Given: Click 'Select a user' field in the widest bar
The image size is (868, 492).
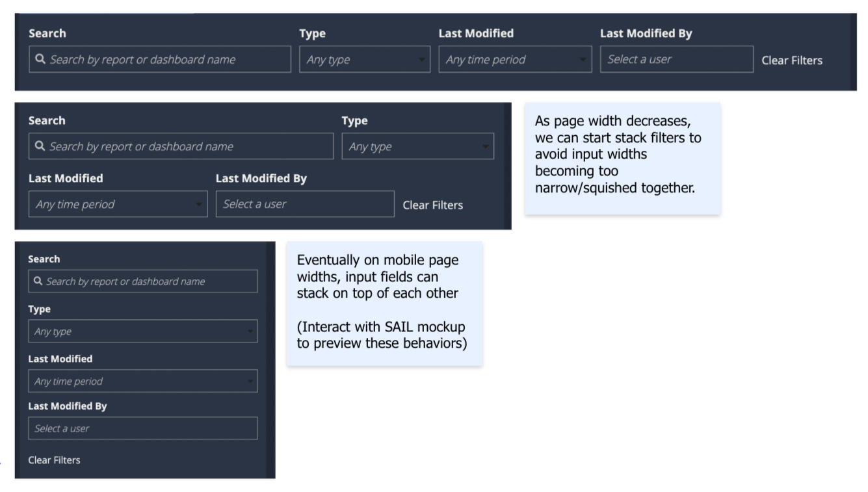Looking at the screenshot, I should click(x=676, y=59).
